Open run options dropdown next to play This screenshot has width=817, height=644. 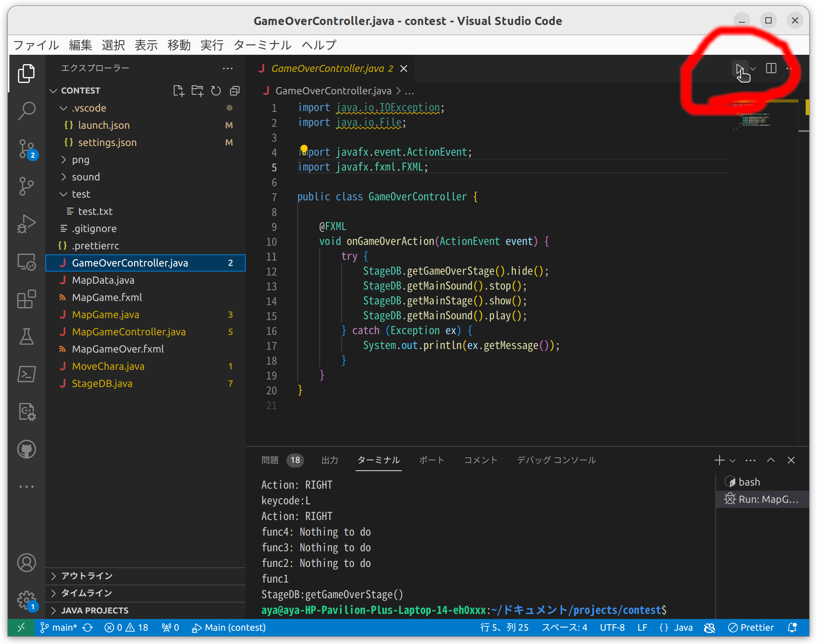point(753,68)
